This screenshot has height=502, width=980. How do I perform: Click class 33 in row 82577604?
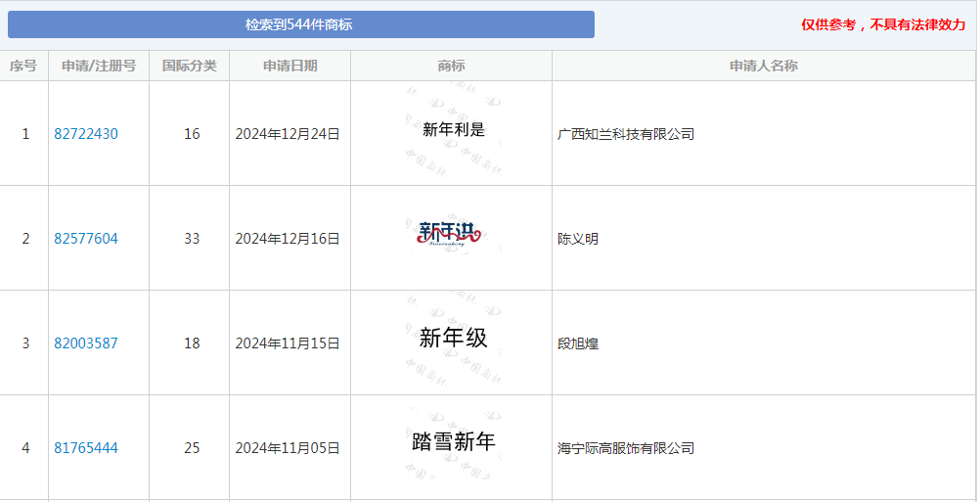[192, 238]
